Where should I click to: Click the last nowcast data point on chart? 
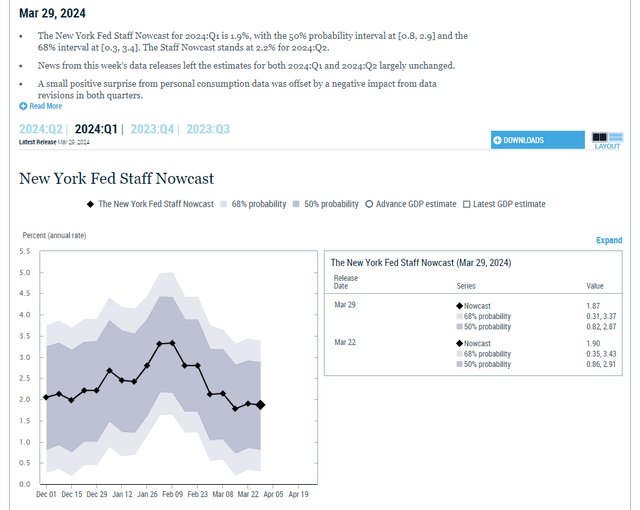261,404
